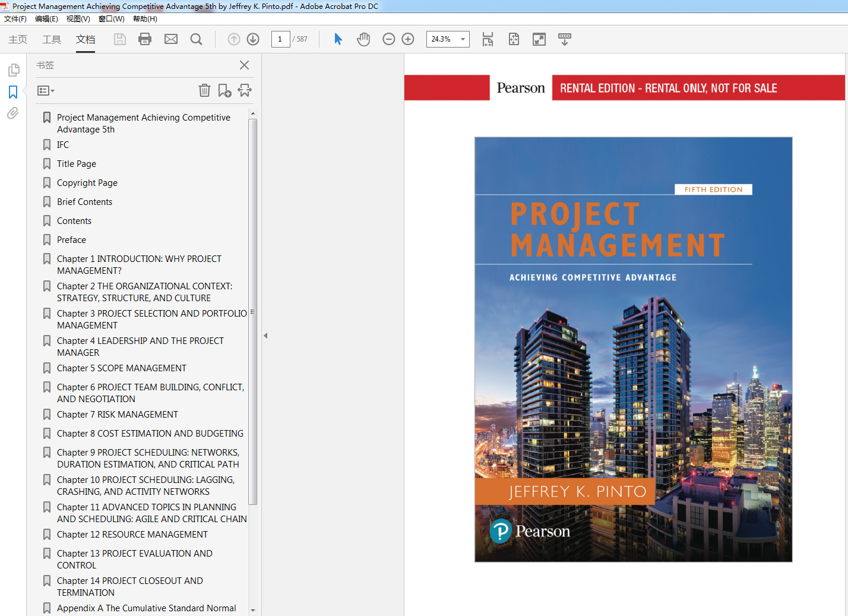Image resolution: width=848 pixels, height=616 pixels.
Task: Click the Send by email envelope icon
Action: [x=171, y=39]
